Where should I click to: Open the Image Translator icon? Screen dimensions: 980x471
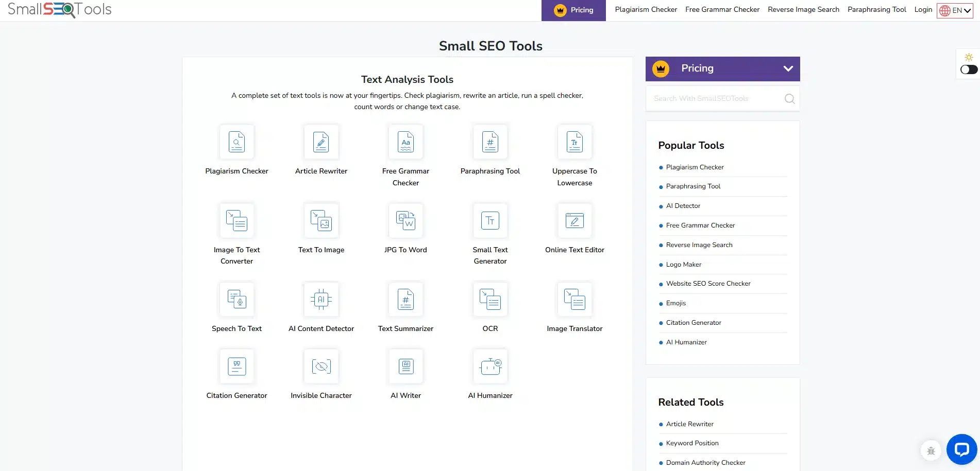(x=575, y=300)
